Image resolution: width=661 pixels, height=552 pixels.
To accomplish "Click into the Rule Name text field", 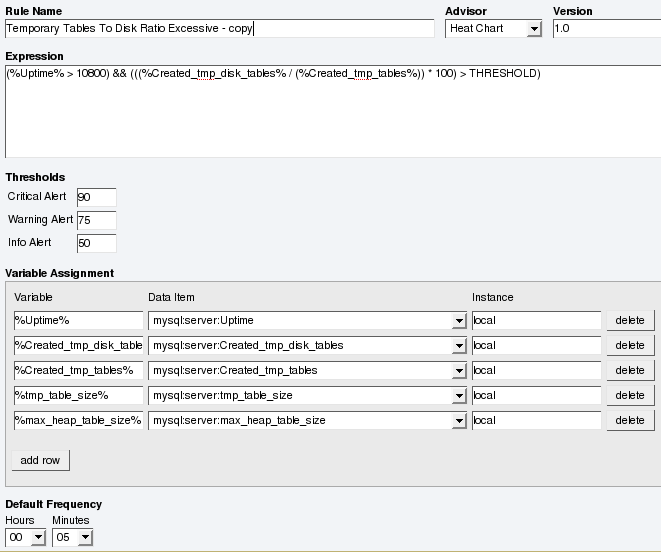I will click(x=219, y=29).
